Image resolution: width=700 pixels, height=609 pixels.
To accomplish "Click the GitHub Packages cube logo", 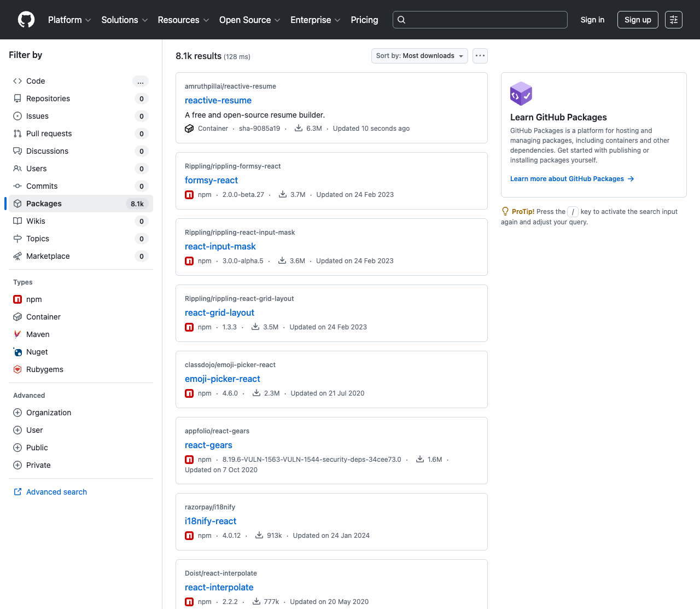I will pyautogui.click(x=521, y=94).
